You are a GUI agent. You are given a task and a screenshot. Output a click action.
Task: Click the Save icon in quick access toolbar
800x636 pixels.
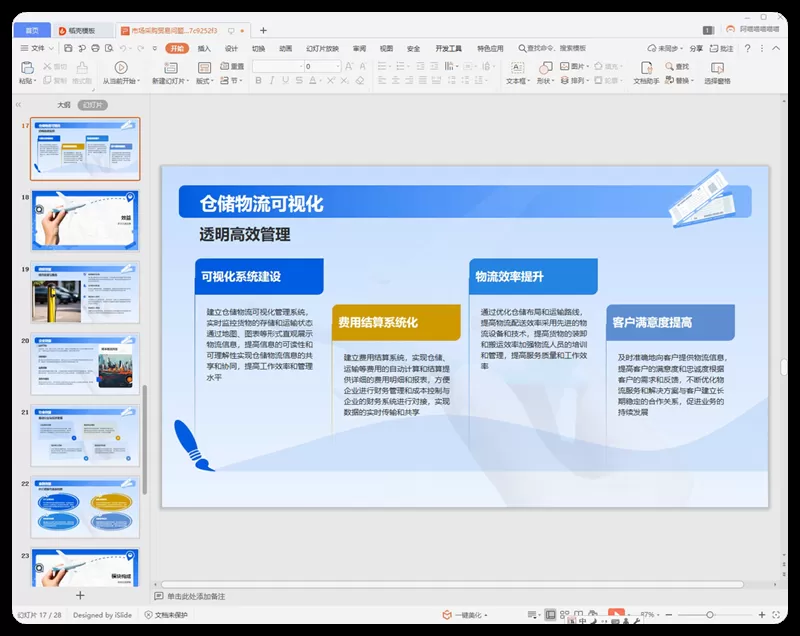point(68,48)
